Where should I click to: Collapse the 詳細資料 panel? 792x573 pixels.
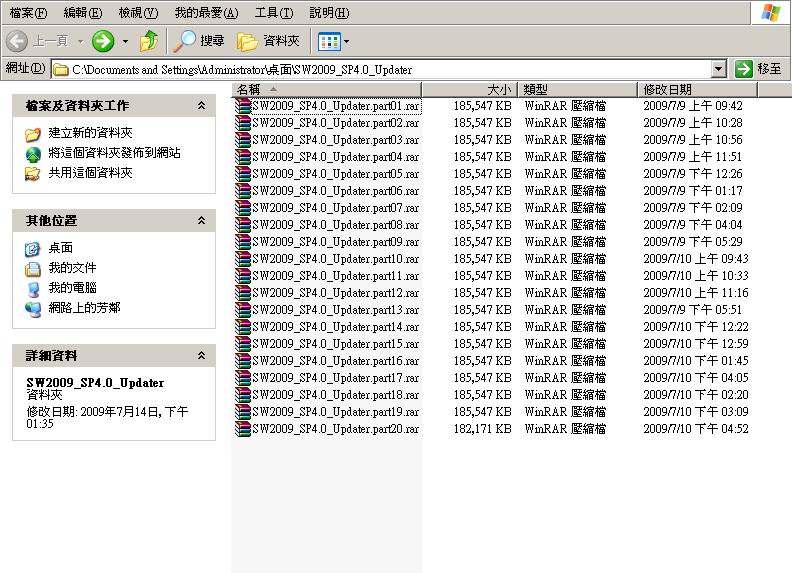click(x=202, y=355)
